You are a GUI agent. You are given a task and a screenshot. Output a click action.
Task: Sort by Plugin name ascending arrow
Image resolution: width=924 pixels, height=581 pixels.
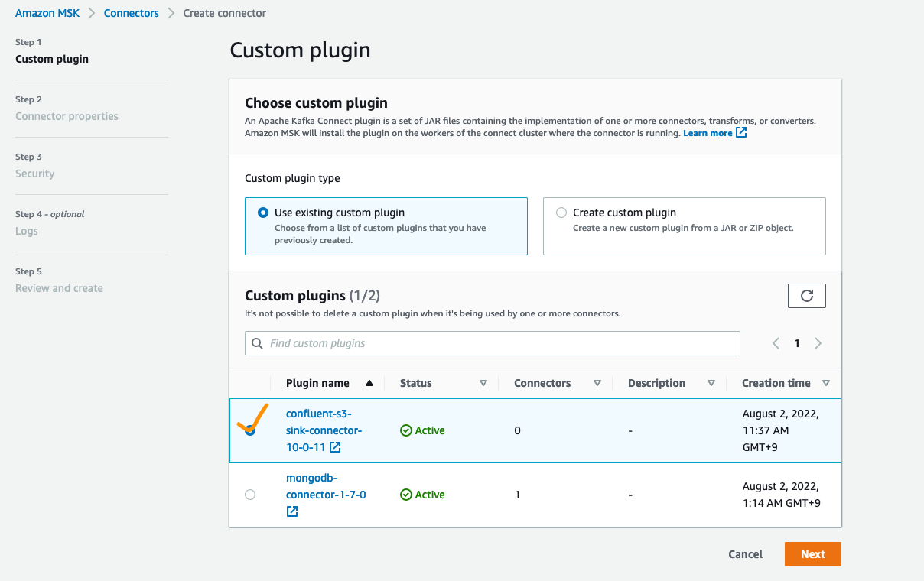coord(369,383)
